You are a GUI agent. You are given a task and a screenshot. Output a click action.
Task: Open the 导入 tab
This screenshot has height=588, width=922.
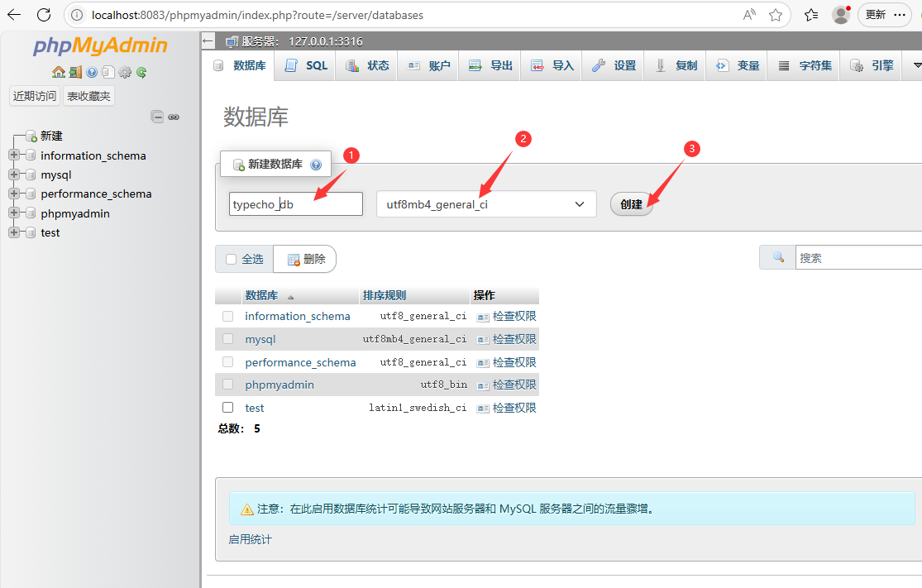click(552, 65)
